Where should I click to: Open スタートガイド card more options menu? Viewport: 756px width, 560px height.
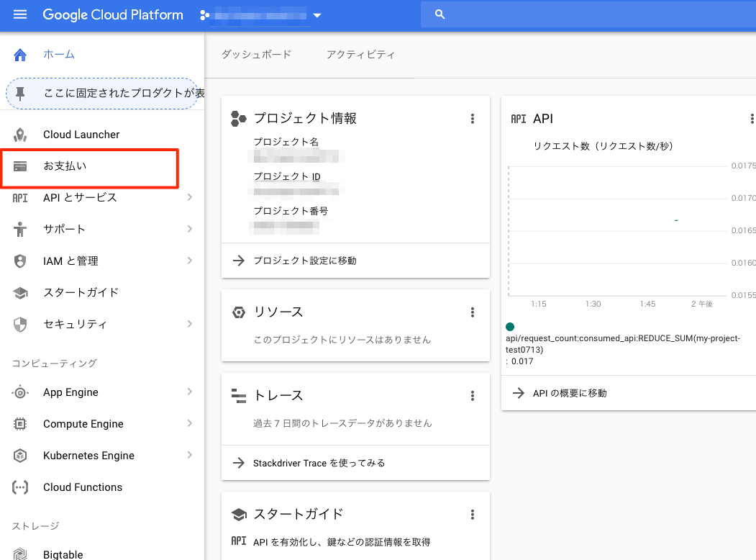pyautogui.click(x=473, y=515)
